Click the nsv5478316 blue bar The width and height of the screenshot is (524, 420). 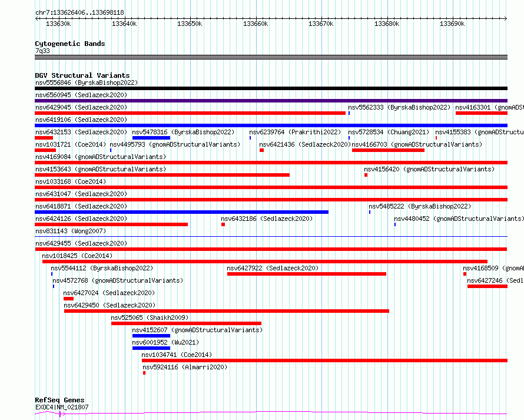[151, 138]
